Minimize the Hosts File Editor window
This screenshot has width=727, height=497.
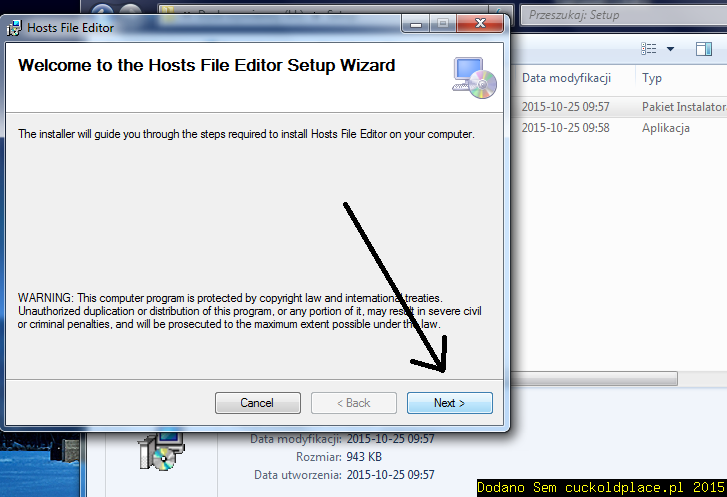point(416,24)
